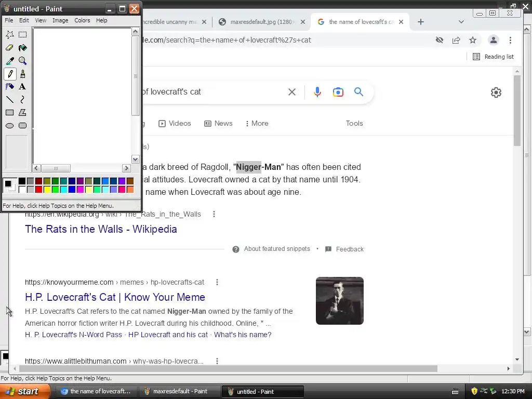The width and height of the screenshot is (532, 399).
Task: Bookmark this page with the star icon
Action: tap(473, 41)
